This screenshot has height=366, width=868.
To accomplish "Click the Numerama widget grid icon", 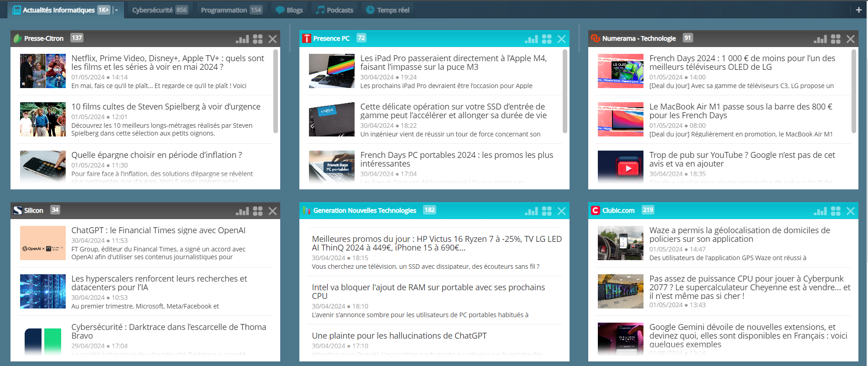I will 836,39.
